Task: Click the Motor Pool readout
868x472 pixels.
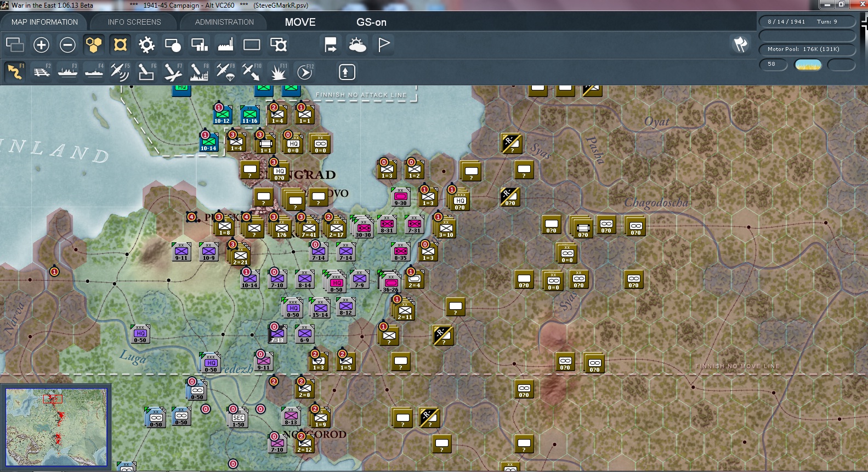Action: pos(807,49)
